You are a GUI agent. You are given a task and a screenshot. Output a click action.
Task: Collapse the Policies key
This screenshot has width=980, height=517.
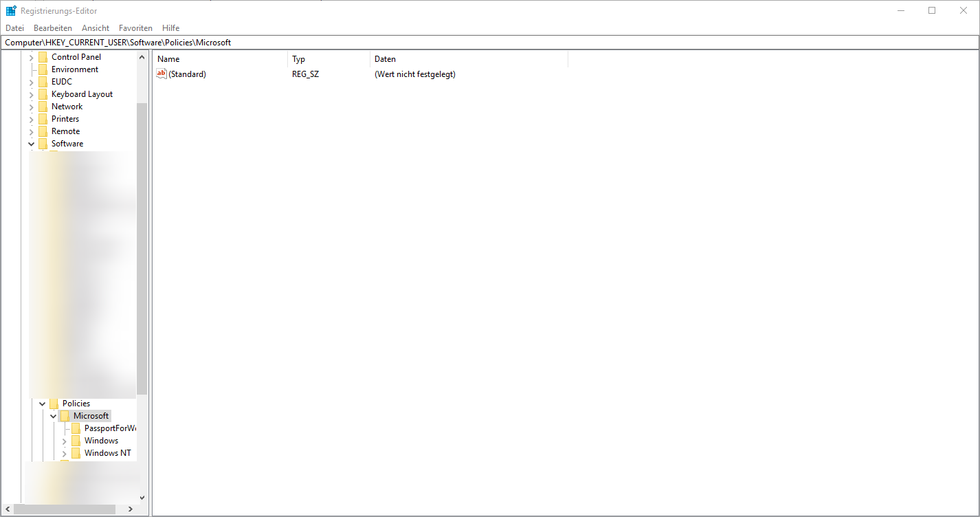[x=42, y=404]
